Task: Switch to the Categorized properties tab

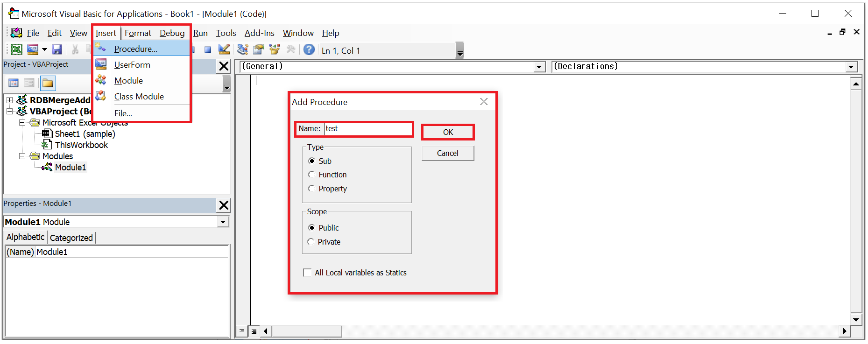Action: pyautogui.click(x=71, y=238)
